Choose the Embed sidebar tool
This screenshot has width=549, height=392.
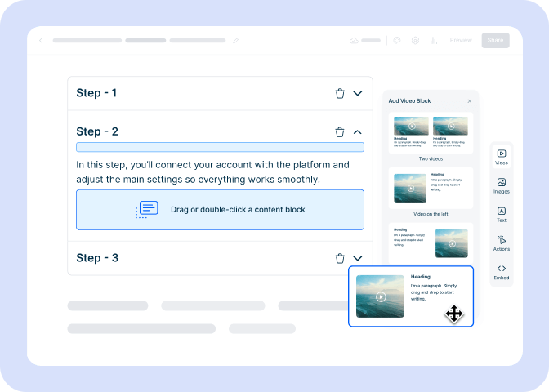[x=502, y=272]
